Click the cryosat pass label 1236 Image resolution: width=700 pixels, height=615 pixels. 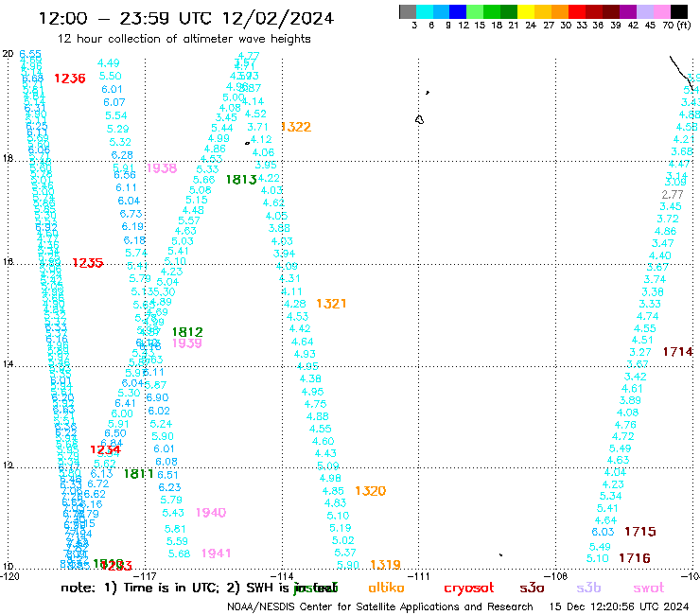click(70, 79)
